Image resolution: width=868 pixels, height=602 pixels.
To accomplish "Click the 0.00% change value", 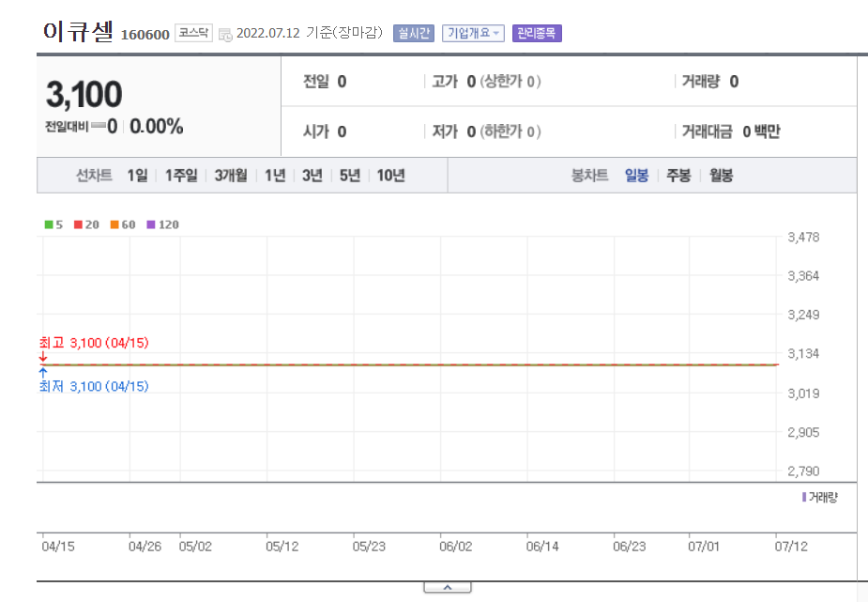I will (x=156, y=126).
